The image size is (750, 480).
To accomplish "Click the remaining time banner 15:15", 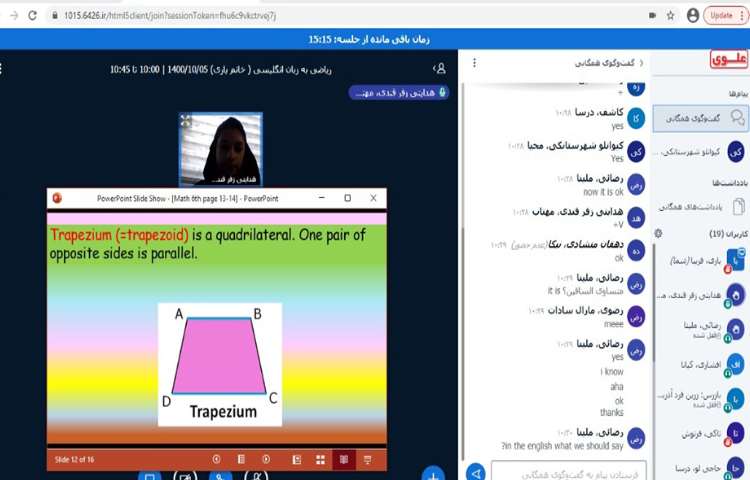I will (x=369, y=39).
